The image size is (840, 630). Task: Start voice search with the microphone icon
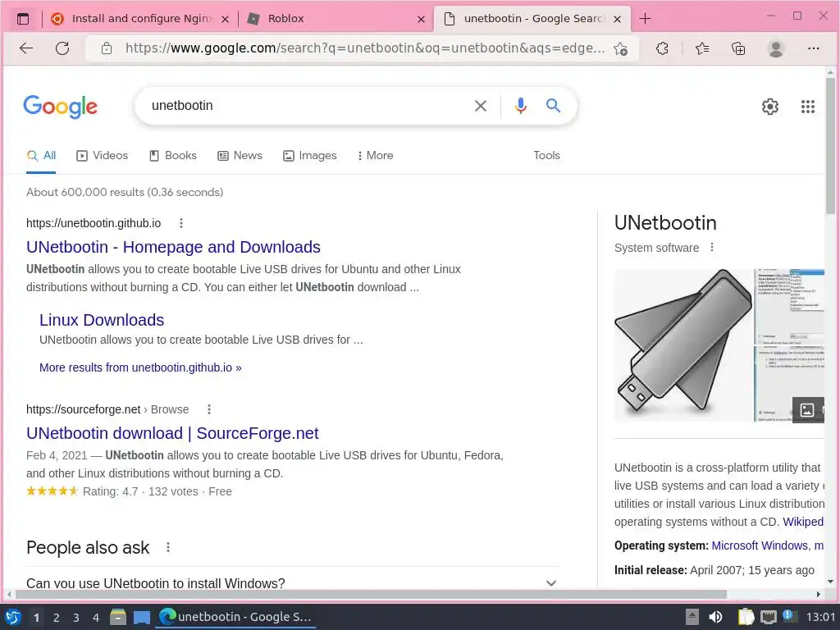pos(520,106)
